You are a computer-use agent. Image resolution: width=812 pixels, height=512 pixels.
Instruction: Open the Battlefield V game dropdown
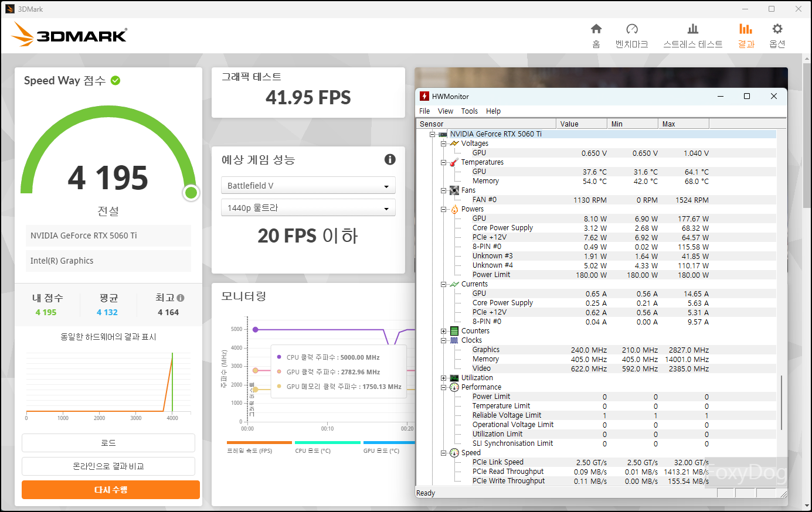(308, 185)
